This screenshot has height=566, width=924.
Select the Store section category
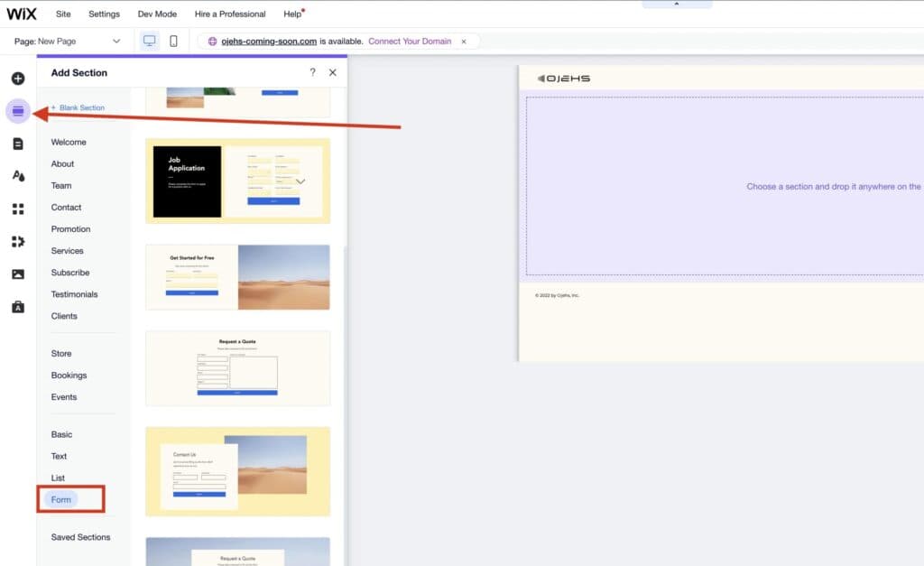point(61,354)
